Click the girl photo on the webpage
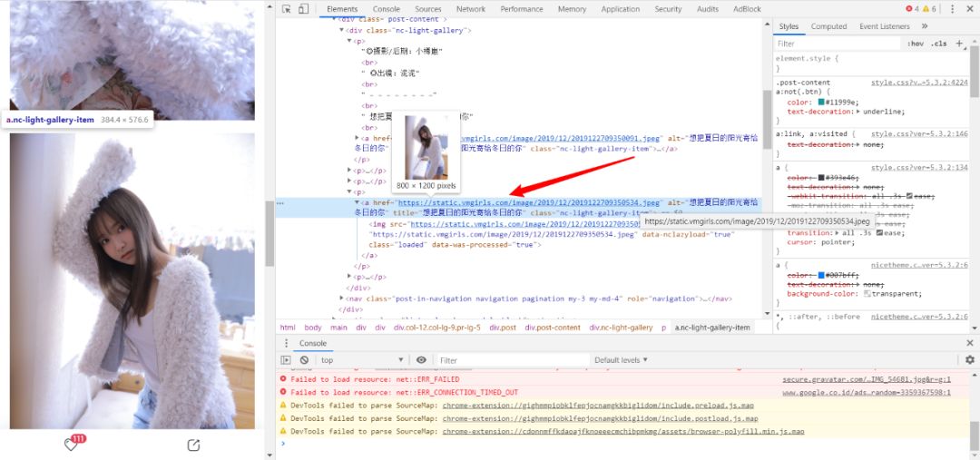This screenshot has height=460, width=980. (x=132, y=280)
